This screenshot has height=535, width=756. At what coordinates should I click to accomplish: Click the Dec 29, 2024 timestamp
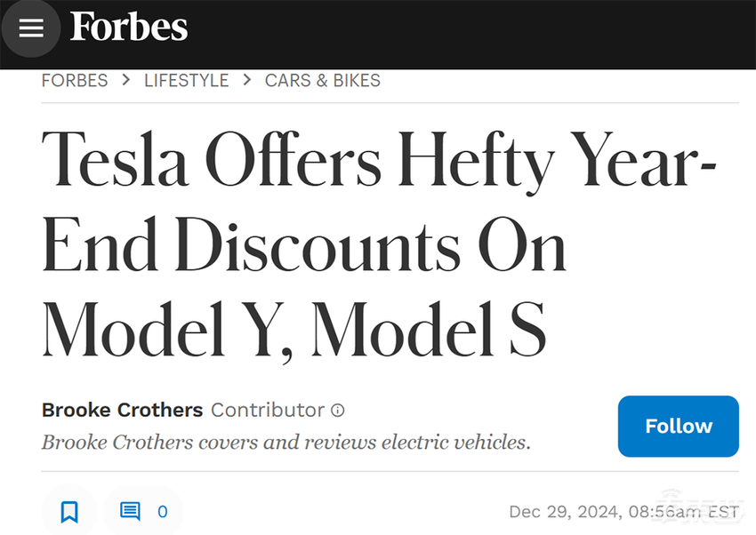tap(623, 511)
